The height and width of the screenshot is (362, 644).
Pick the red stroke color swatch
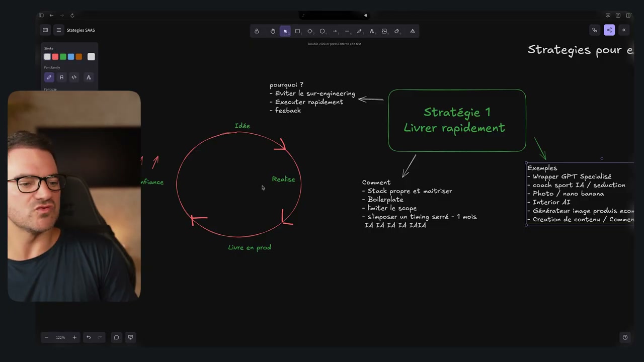[x=55, y=57]
